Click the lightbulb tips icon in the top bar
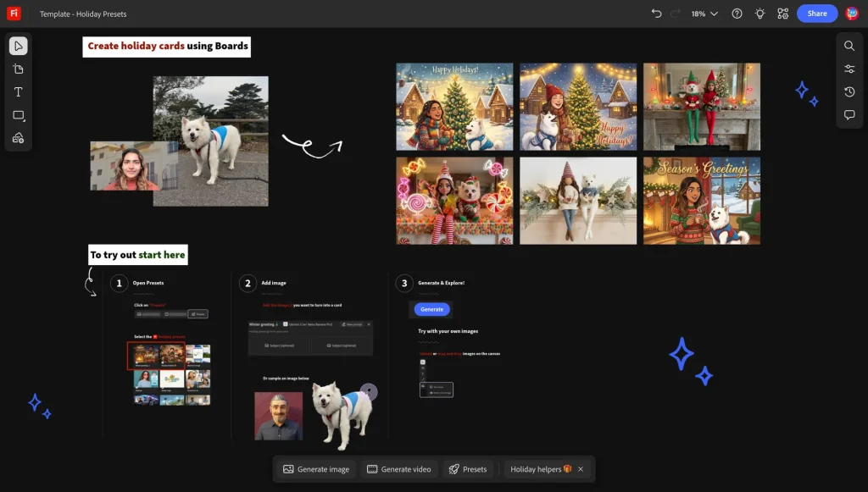868x492 pixels. tap(759, 14)
